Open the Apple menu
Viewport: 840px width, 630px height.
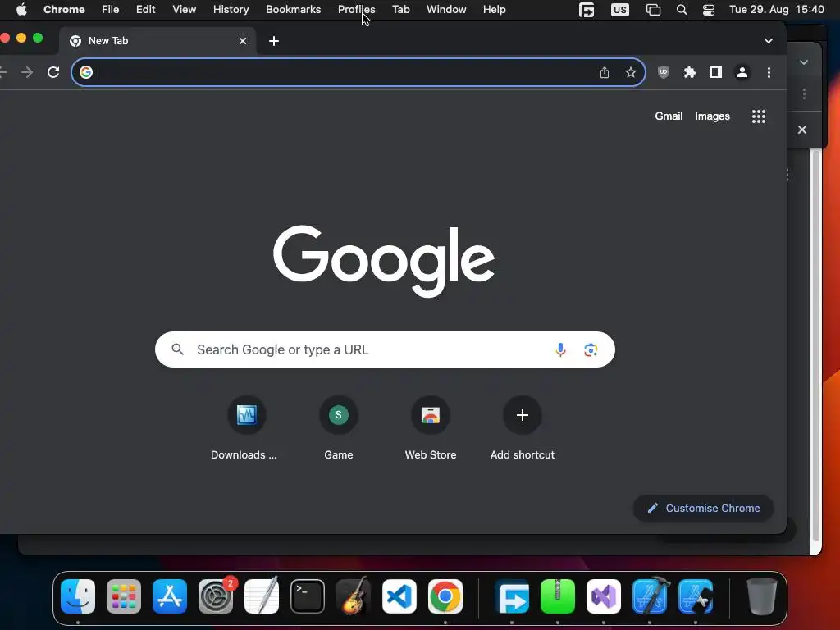tap(21, 10)
